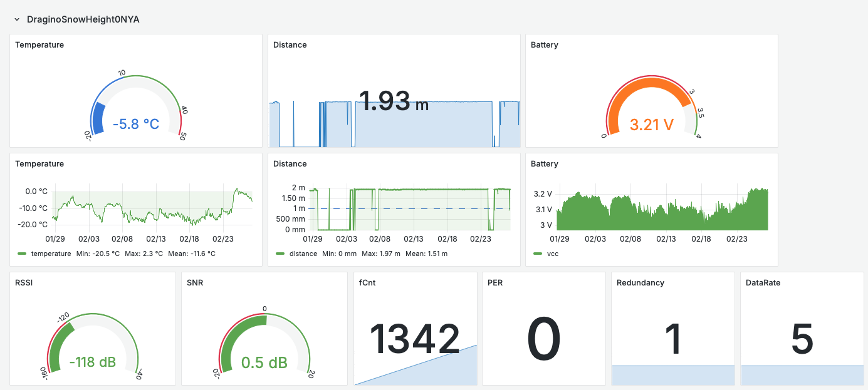This screenshot has height=390, width=868.
Task: Open the Redundancy panel title
Action: click(640, 283)
